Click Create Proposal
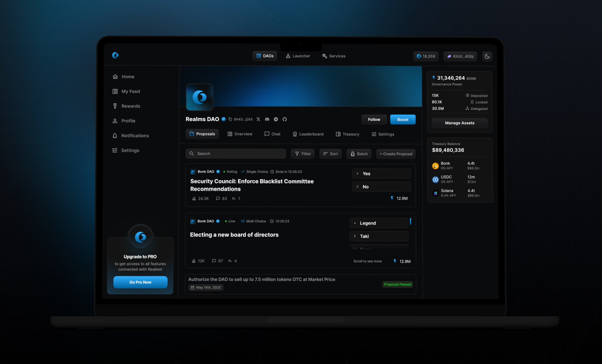This screenshot has height=364, width=602. click(396, 154)
